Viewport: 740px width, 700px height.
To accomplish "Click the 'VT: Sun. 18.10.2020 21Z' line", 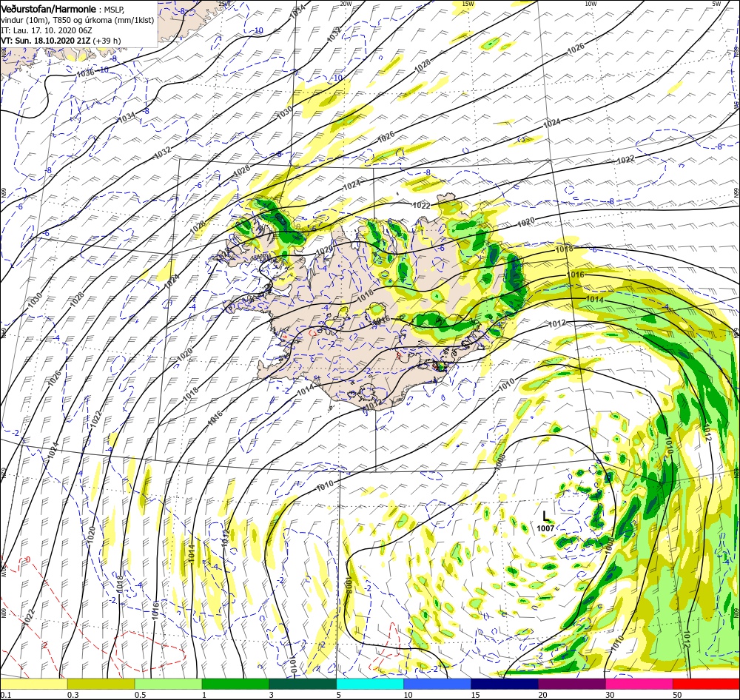I will [46, 41].
